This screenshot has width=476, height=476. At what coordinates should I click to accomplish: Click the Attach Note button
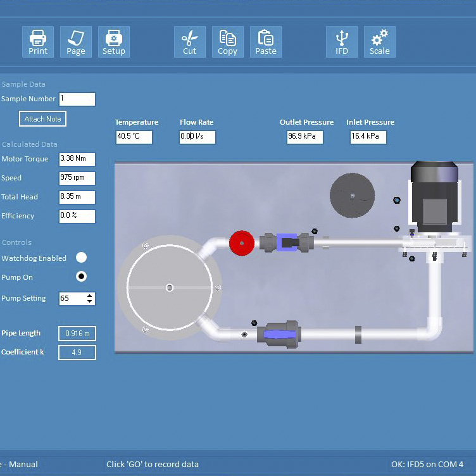click(x=42, y=119)
